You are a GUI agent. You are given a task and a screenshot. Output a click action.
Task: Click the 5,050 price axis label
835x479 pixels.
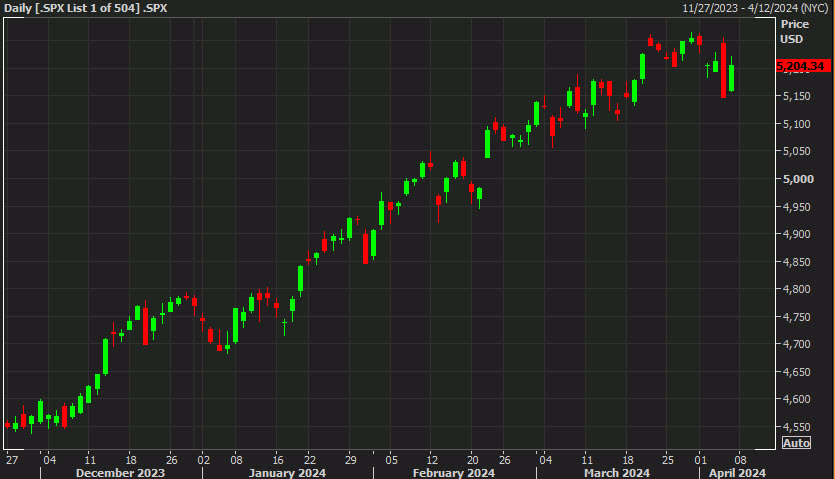(x=797, y=151)
